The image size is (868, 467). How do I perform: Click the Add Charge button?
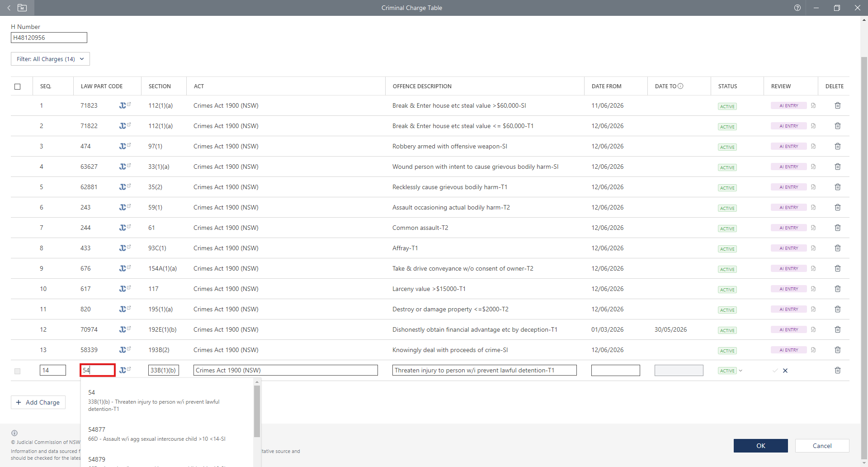pos(38,402)
